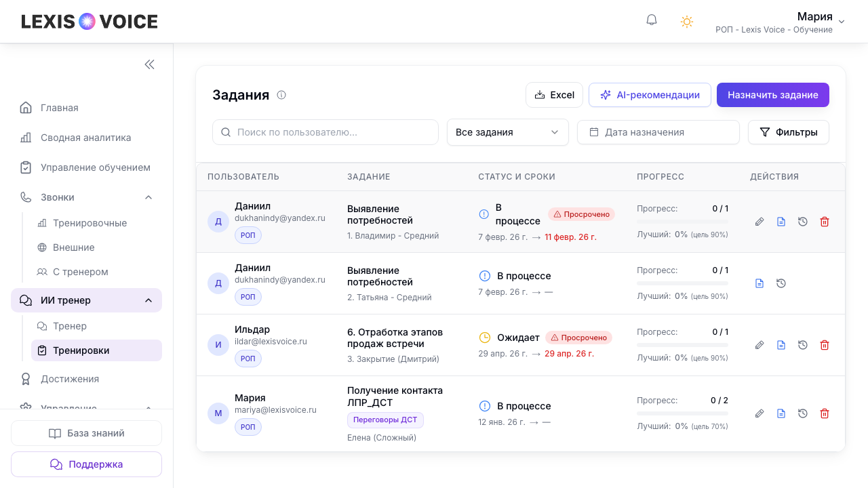Edit Даниил's overdue Владимир task

tap(759, 222)
